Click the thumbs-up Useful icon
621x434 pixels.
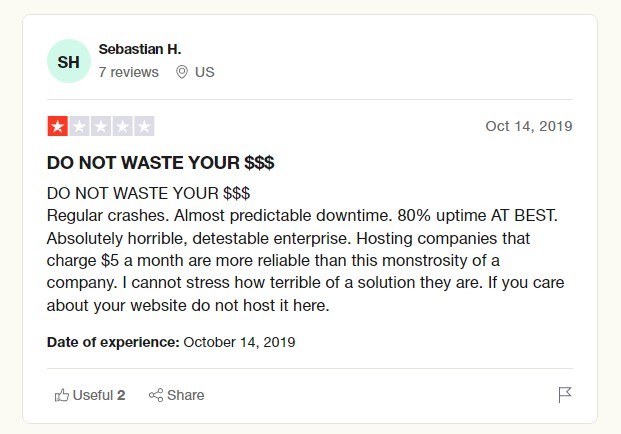[62, 395]
